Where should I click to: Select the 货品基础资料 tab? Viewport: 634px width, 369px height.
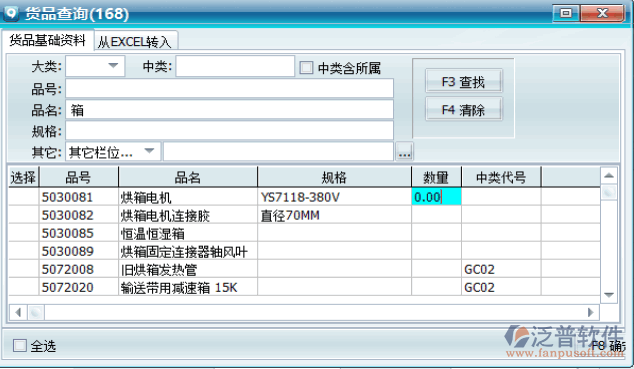click(47, 40)
